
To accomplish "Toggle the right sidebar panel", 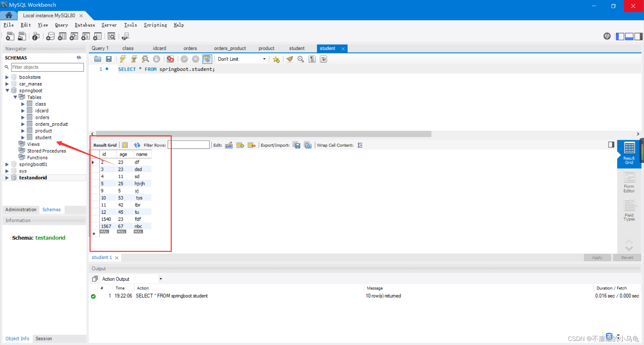I will click(x=638, y=36).
